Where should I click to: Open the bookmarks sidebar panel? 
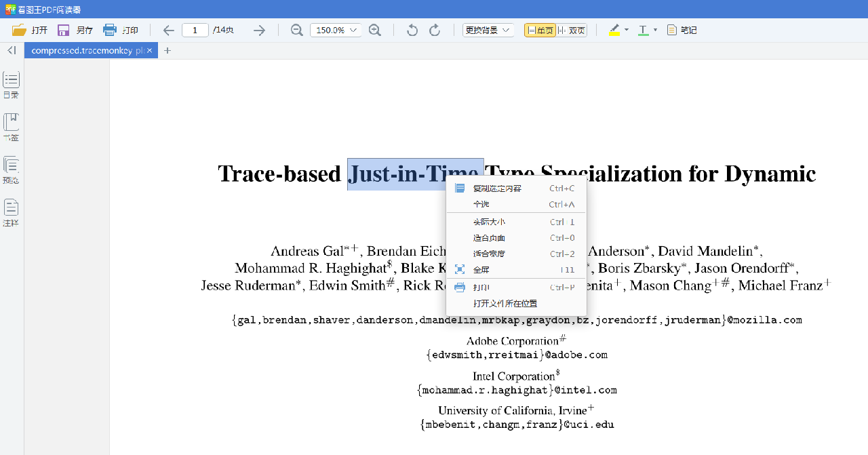tap(12, 127)
